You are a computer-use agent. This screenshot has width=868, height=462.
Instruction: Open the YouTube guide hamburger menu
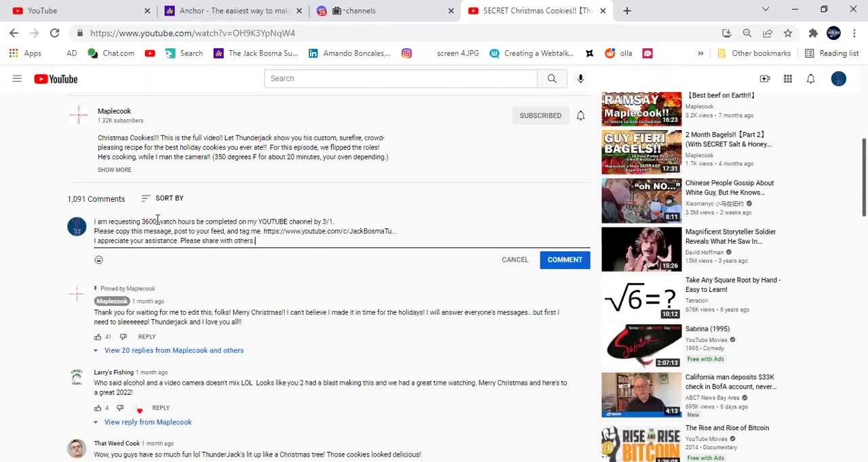17,79
